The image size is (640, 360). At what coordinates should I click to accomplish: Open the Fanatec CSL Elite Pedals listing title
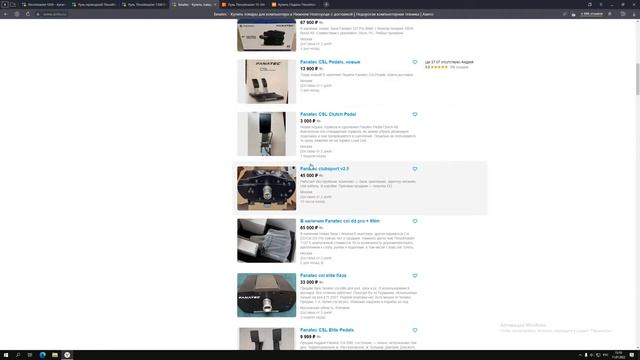(x=327, y=330)
